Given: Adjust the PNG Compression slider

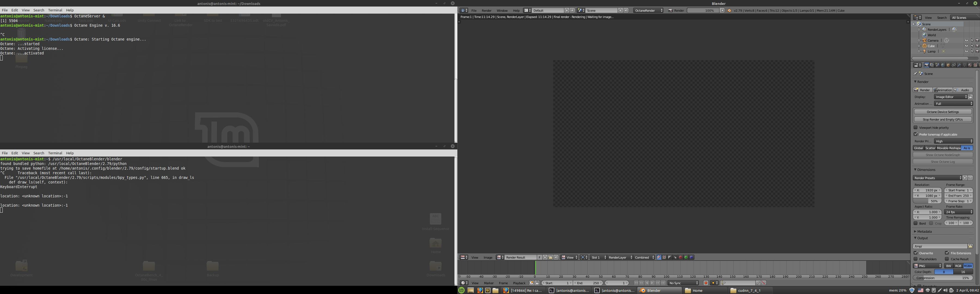Looking at the screenshot, I should click(x=942, y=278).
